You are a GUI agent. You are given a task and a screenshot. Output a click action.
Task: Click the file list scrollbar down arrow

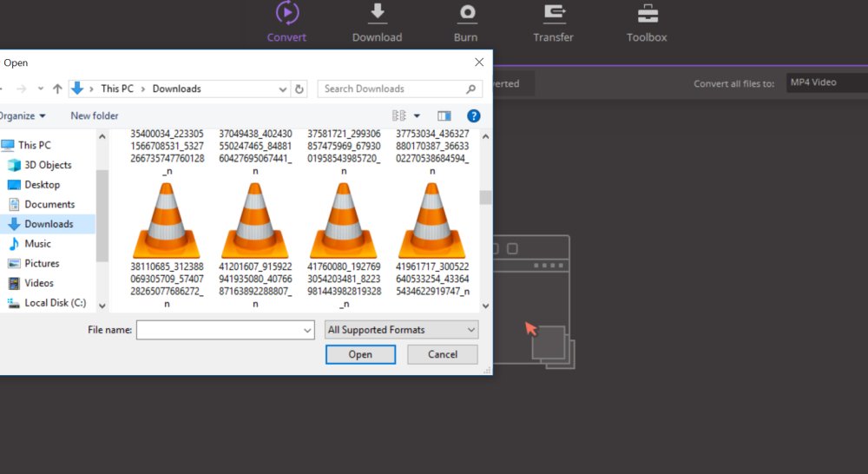(485, 306)
